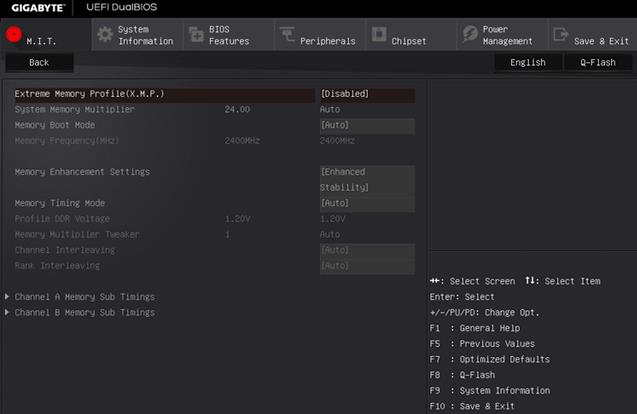Go to the Power Management tab
This screenshot has height=414, width=637.
503,35
